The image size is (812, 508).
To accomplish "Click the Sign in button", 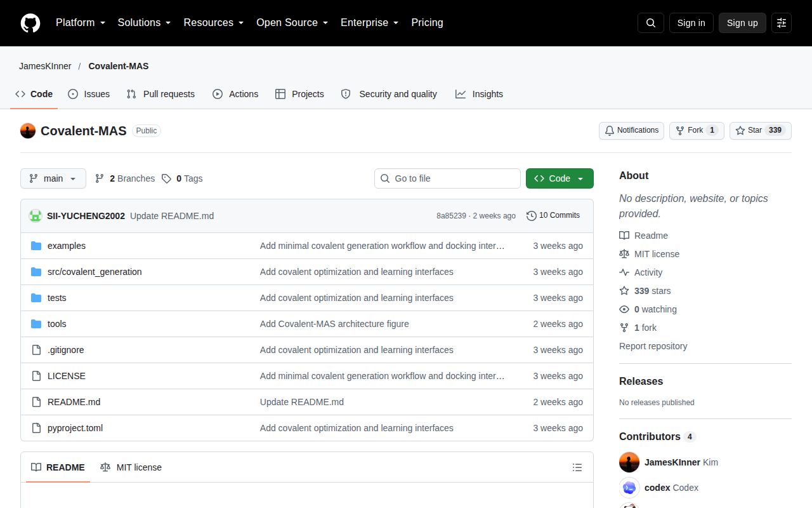I will [691, 23].
